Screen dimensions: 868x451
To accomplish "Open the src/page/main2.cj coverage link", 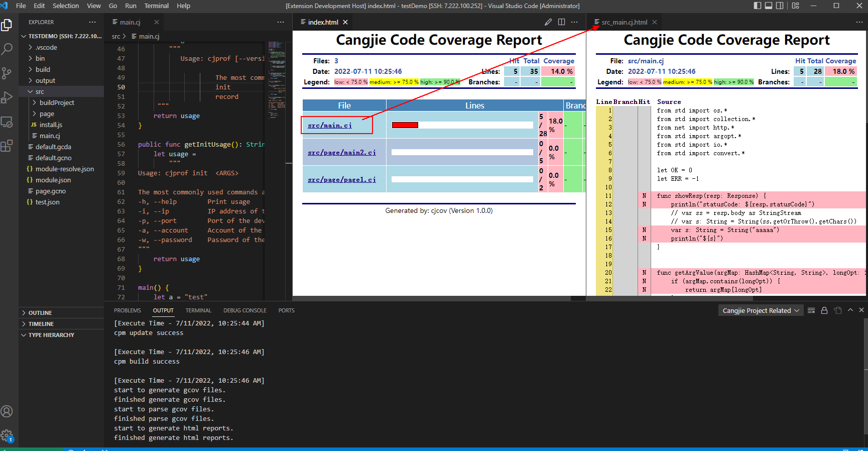I will [341, 152].
